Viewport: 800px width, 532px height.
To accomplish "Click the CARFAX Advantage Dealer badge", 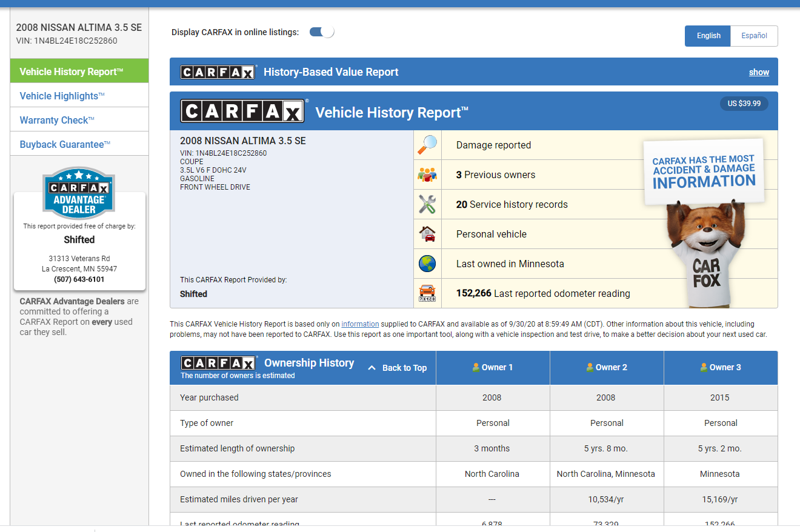I will (x=79, y=193).
